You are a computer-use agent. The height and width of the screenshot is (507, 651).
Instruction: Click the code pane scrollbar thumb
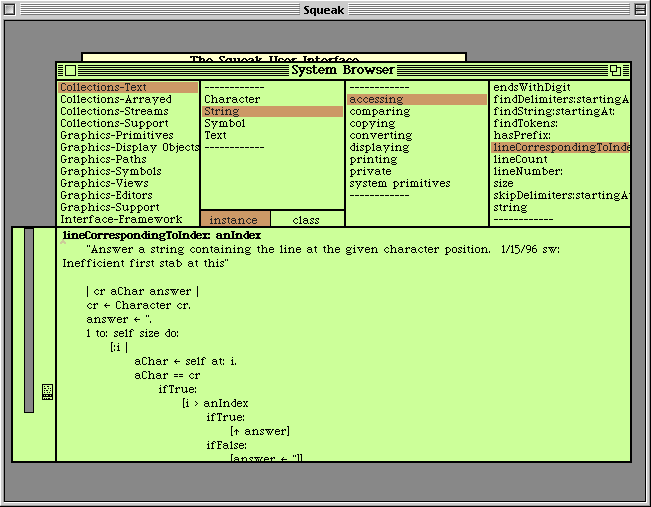click(x=29, y=320)
